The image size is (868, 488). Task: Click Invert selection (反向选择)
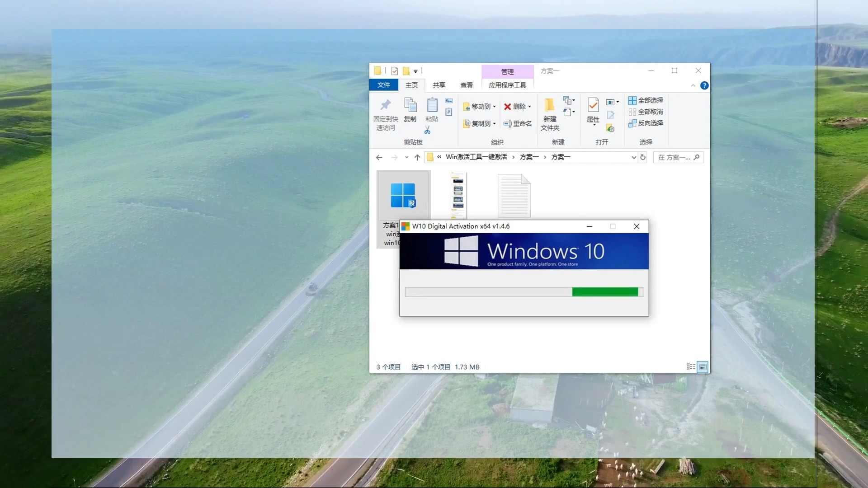tap(646, 123)
